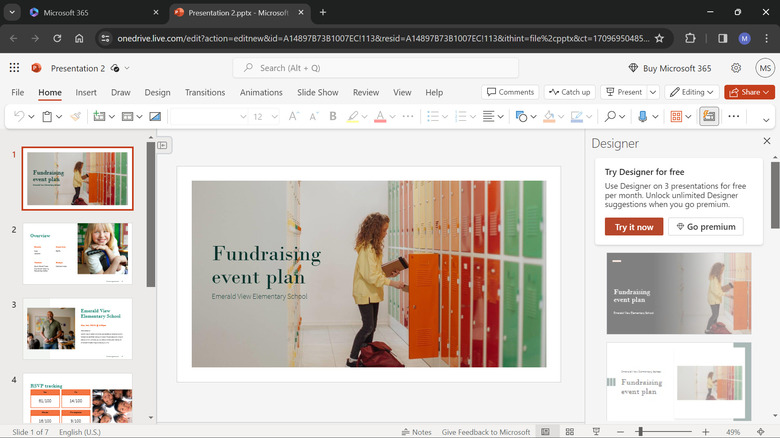
Task: Click the Format Painter icon
Action: tap(75, 117)
